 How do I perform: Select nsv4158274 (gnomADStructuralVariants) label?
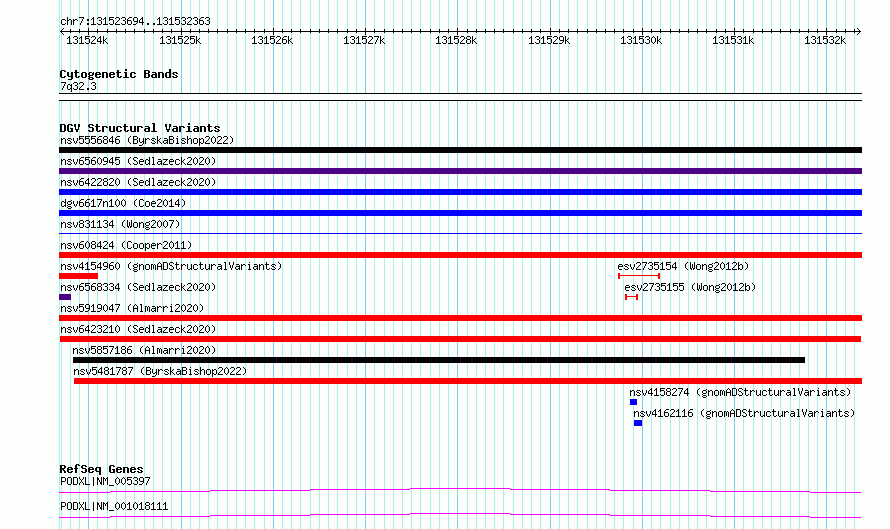[x=740, y=392]
